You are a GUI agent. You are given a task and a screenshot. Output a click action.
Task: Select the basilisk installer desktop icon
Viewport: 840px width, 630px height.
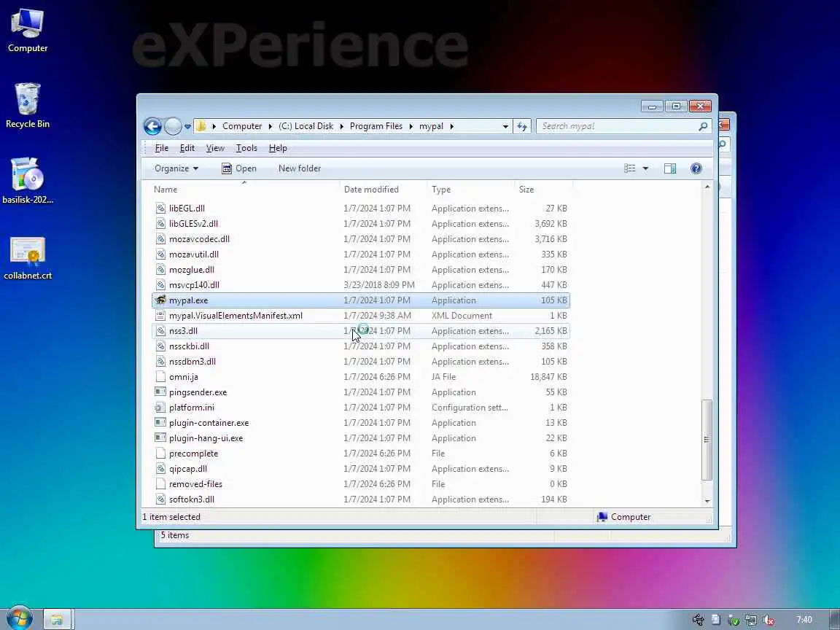27,181
